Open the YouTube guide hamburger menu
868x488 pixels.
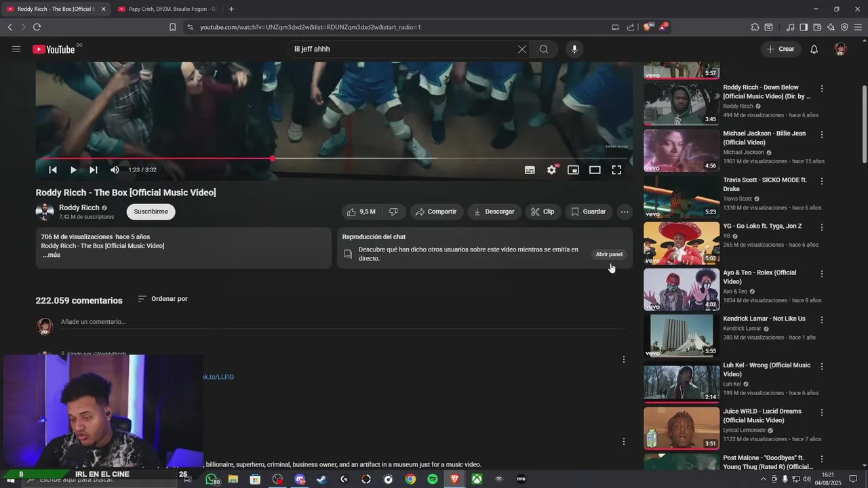(x=16, y=49)
